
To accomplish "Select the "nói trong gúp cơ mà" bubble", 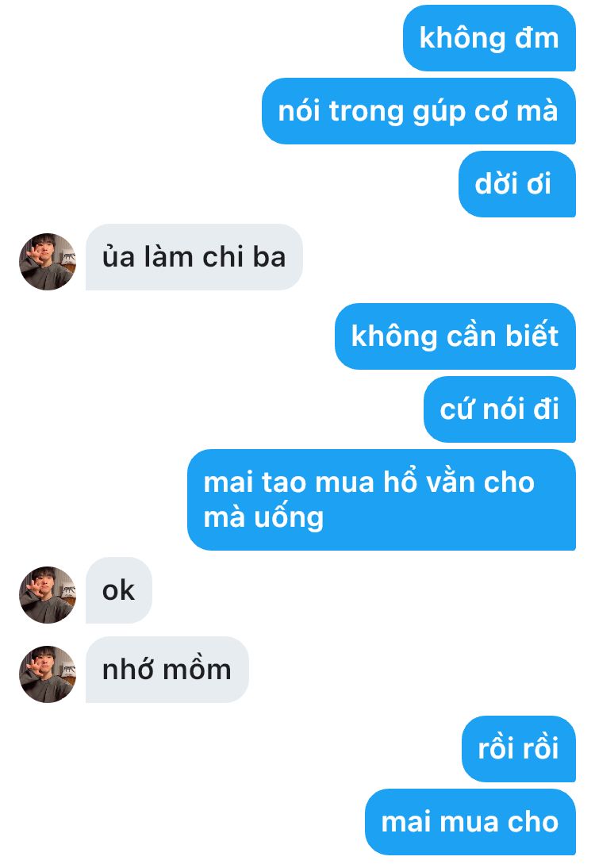I will pos(419,111).
